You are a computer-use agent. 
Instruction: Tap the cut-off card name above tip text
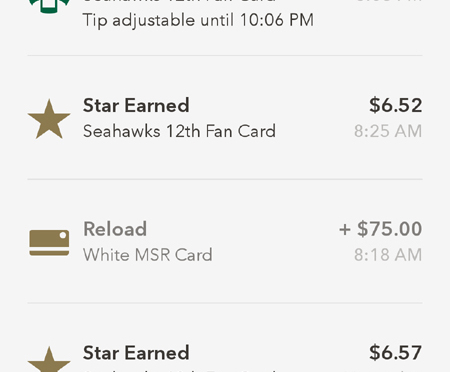pyautogui.click(x=179, y=1)
